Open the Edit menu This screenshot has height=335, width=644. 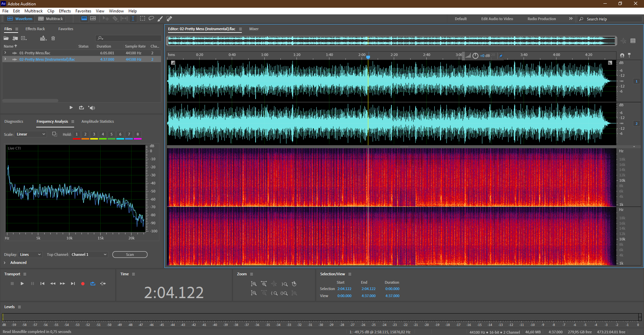click(16, 11)
